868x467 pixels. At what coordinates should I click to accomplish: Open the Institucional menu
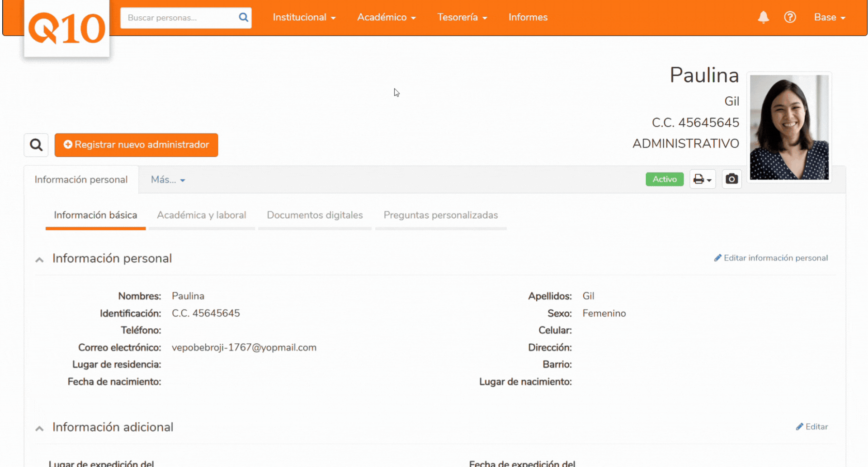click(304, 17)
